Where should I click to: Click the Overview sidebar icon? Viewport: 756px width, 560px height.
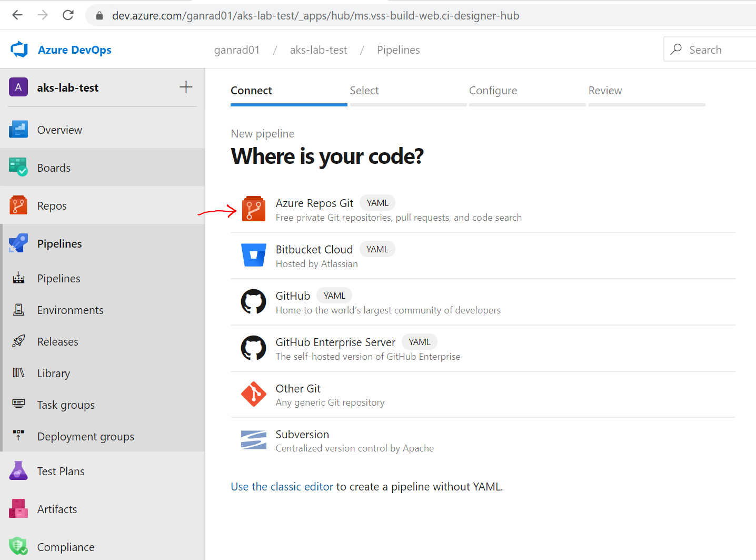coord(18,130)
